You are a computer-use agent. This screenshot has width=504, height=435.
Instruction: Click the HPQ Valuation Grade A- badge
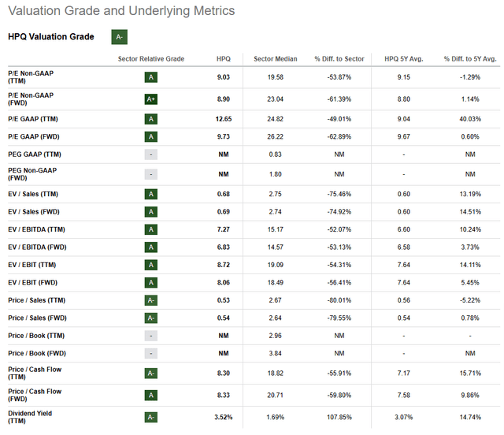tap(120, 37)
